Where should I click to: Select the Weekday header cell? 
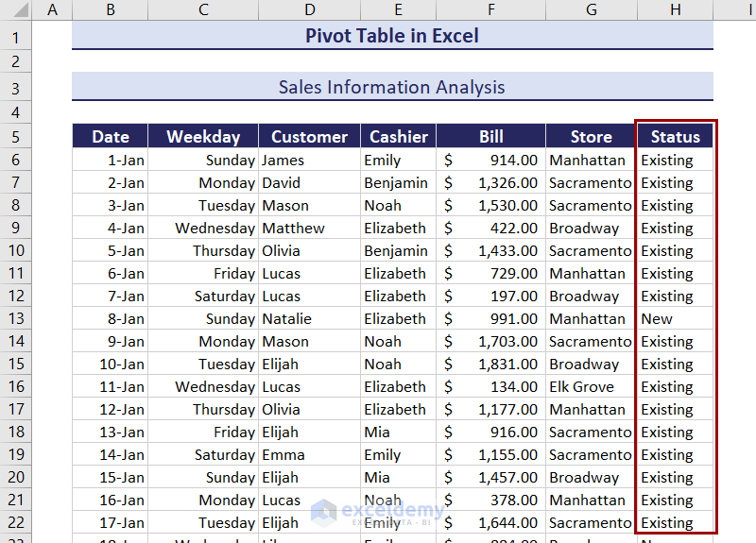click(x=203, y=137)
